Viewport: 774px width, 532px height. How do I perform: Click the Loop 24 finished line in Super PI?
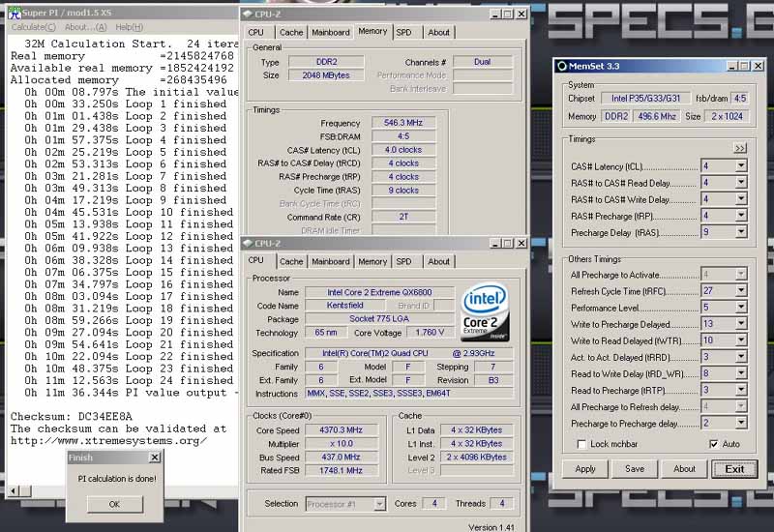tap(129, 380)
